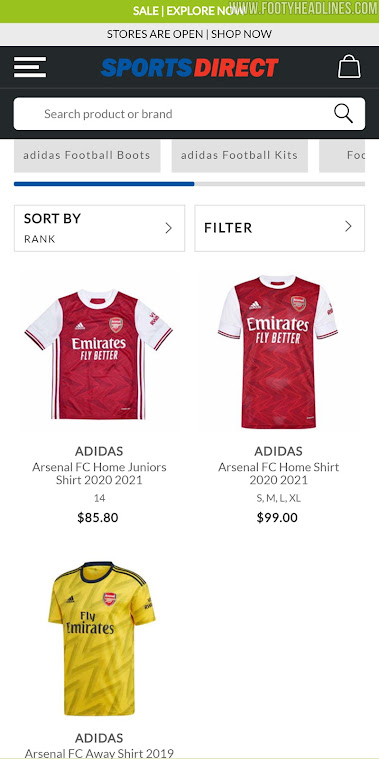
Task: Open the shopping bag cart
Action: click(349, 66)
